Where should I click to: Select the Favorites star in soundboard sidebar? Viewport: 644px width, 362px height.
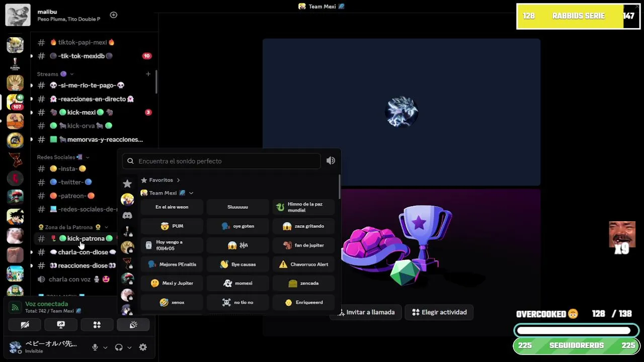coord(127,184)
